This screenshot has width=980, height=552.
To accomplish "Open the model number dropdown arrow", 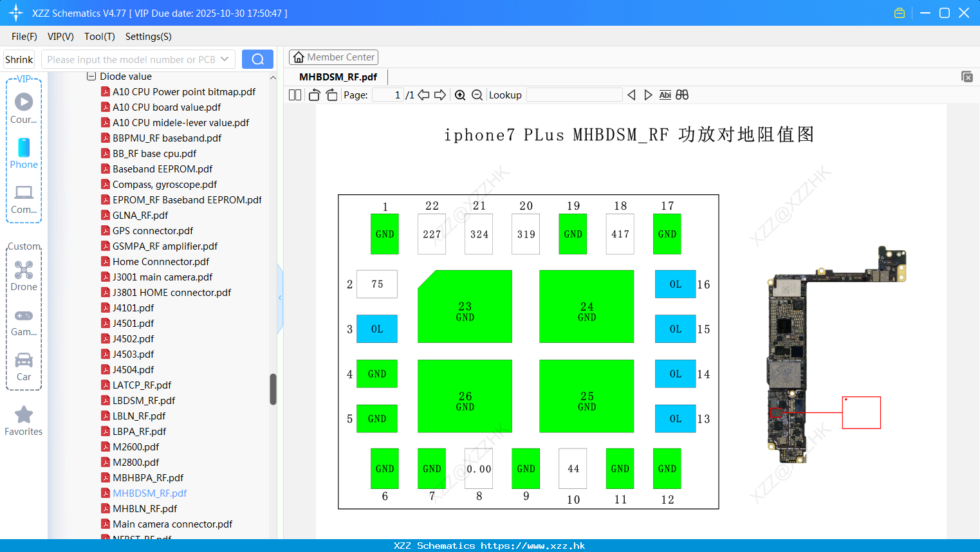I will click(225, 59).
